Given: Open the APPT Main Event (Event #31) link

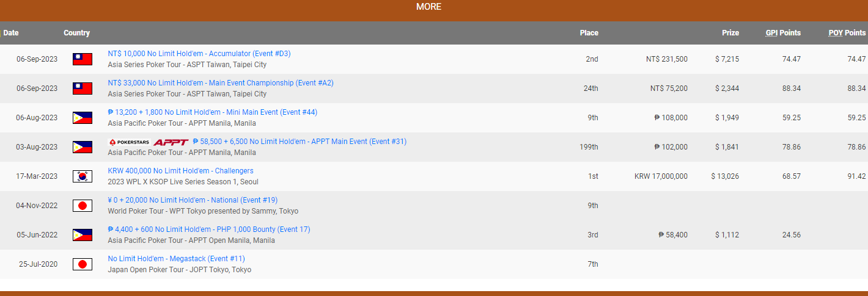Looking at the screenshot, I should [x=300, y=142].
